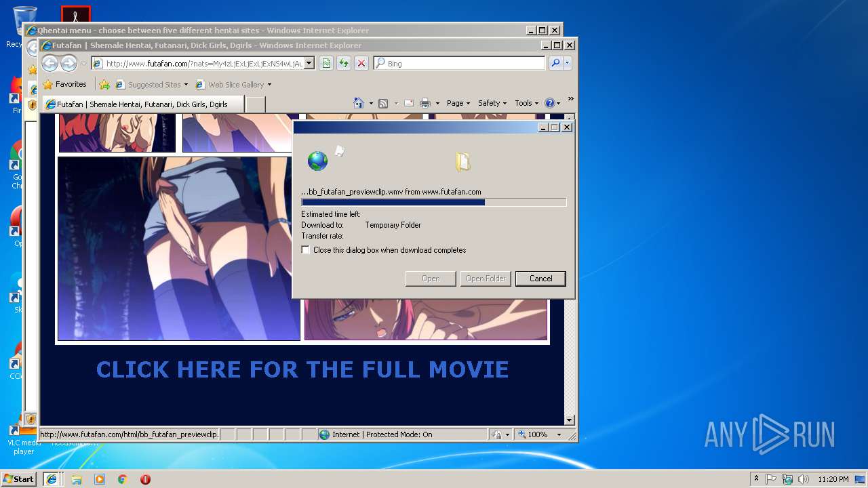Click the browser Back arrow button
The width and height of the screenshot is (868, 488).
50,64
